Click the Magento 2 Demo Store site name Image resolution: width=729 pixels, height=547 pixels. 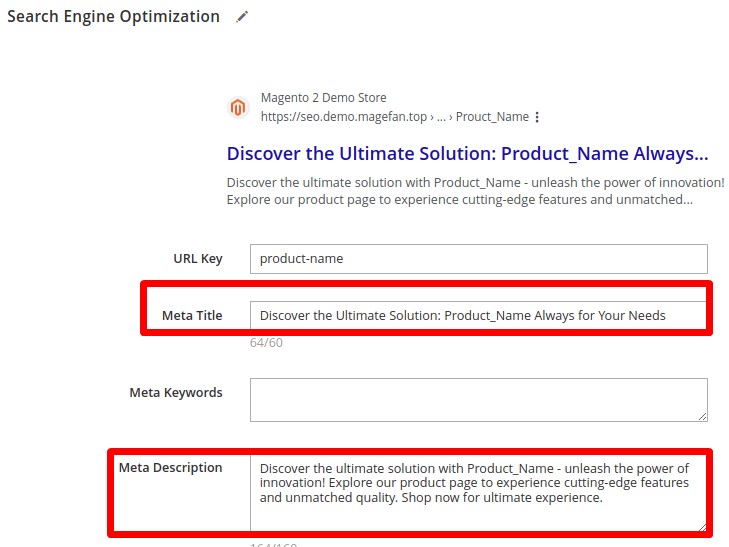(x=324, y=98)
